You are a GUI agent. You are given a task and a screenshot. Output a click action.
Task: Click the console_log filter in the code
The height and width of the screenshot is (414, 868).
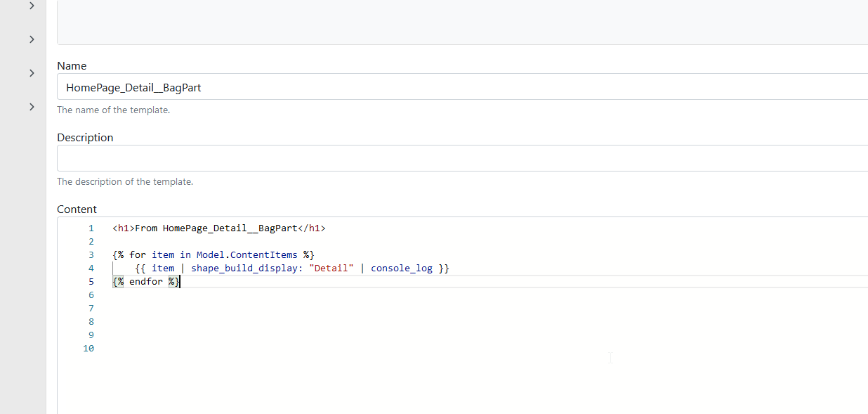pyautogui.click(x=402, y=269)
